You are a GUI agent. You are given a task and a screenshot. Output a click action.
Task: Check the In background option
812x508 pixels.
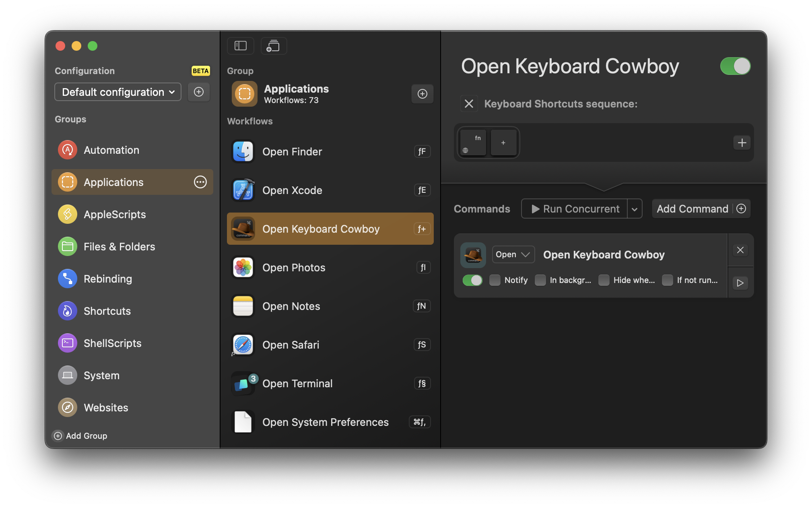(540, 280)
